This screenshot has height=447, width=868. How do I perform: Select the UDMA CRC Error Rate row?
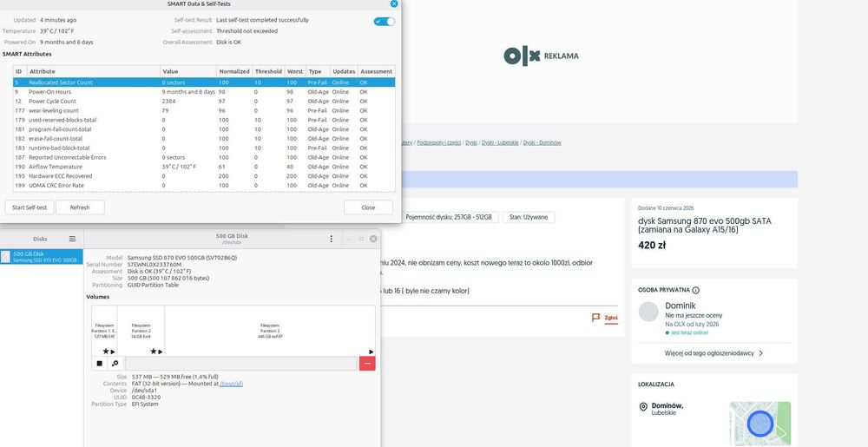pyautogui.click(x=204, y=186)
